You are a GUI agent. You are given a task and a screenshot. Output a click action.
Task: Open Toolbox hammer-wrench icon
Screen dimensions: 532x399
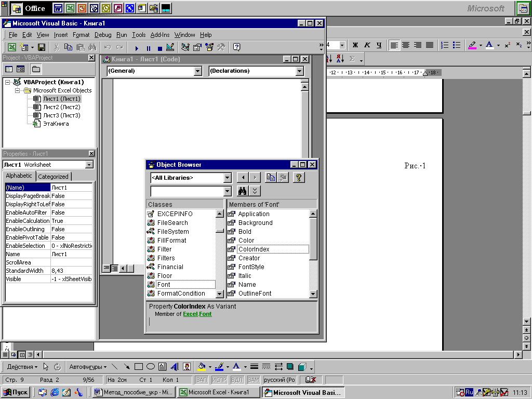221,47
